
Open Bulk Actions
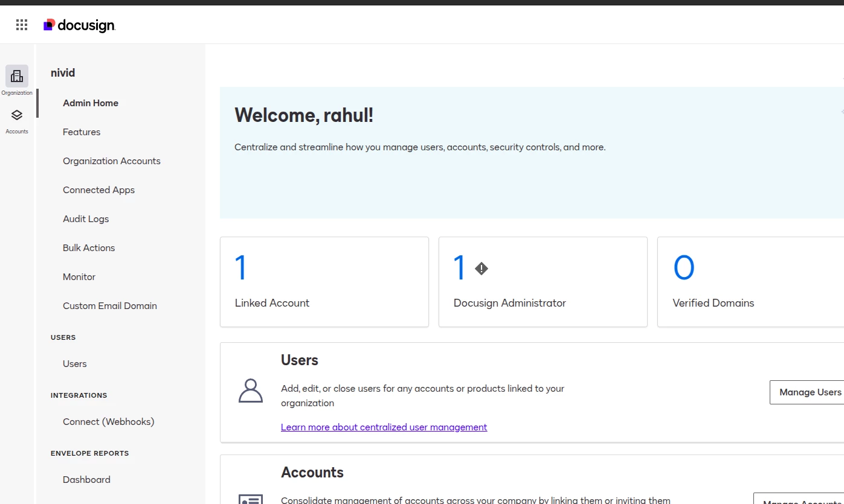click(x=89, y=248)
